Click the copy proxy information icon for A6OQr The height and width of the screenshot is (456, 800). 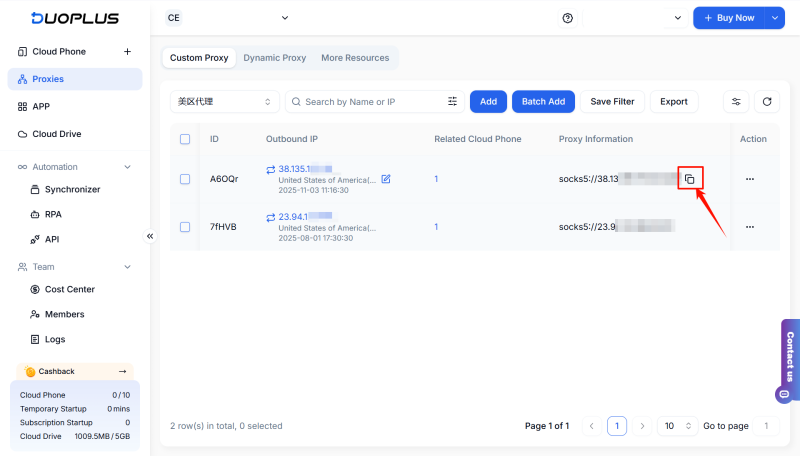click(x=689, y=179)
